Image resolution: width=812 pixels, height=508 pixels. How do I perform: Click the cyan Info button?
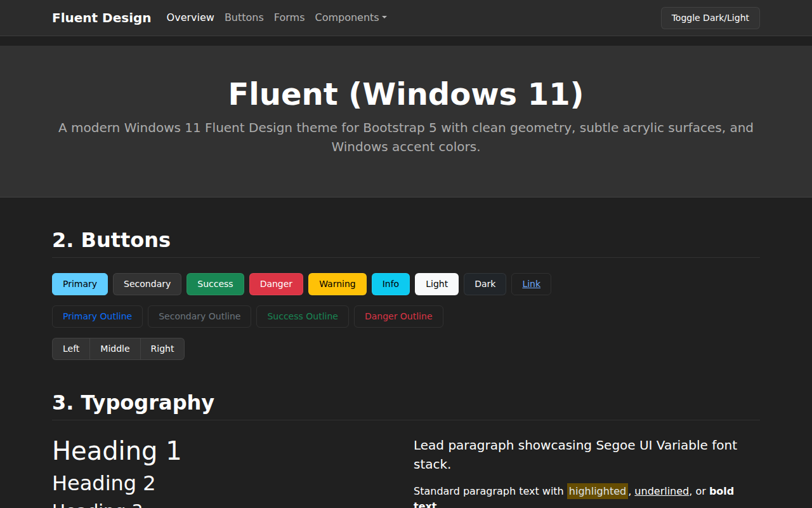(x=391, y=284)
